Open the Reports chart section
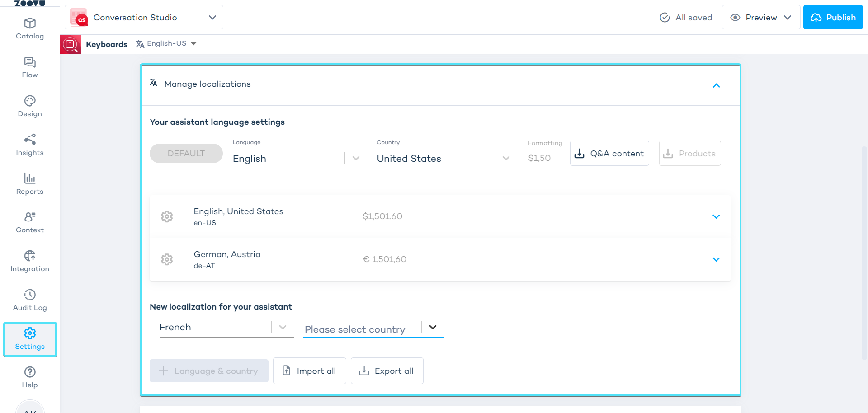This screenshot has height=413, width=868. 30,184
